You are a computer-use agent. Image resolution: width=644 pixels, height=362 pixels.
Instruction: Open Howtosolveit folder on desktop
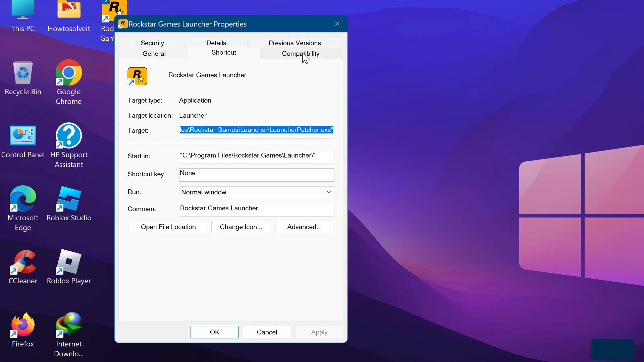pyautogui.click(x=69, y=16)
